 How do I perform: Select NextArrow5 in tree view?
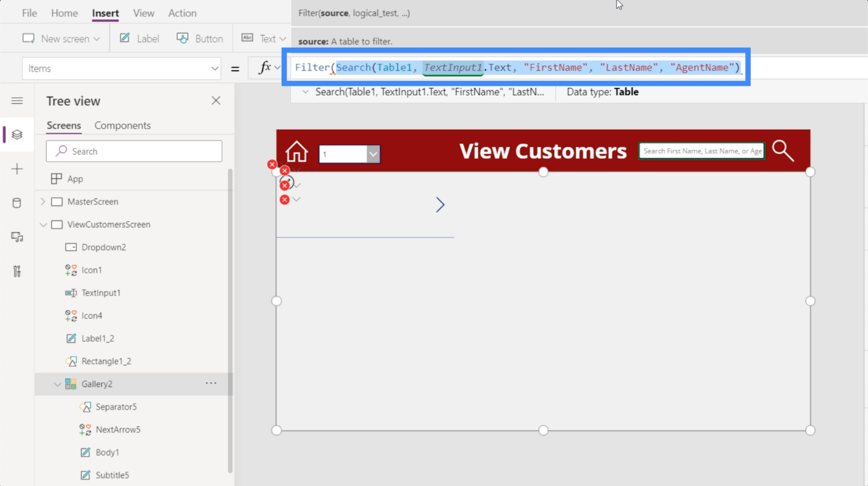118,429
